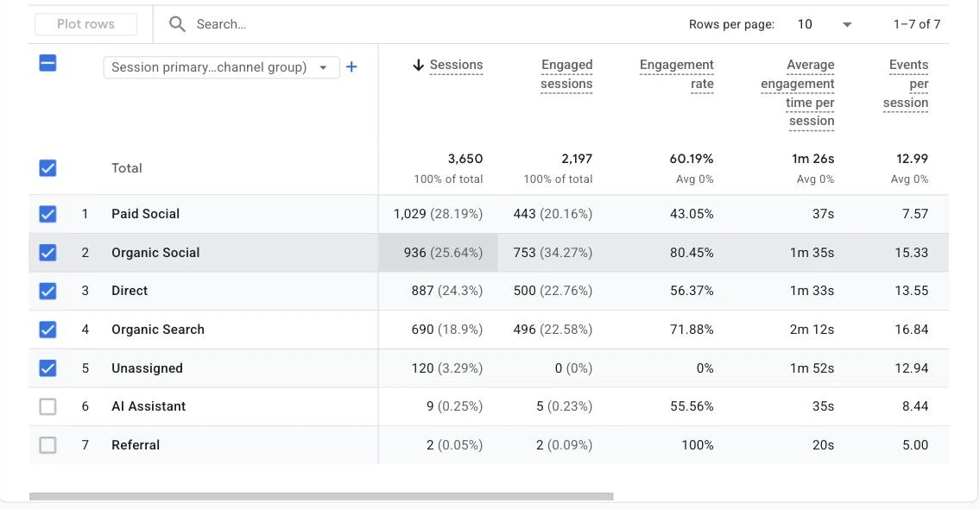Select the Organic Social channel name
Image resolution: width=980 pixels, height=509 pixels.
click(x=155, y=253)
